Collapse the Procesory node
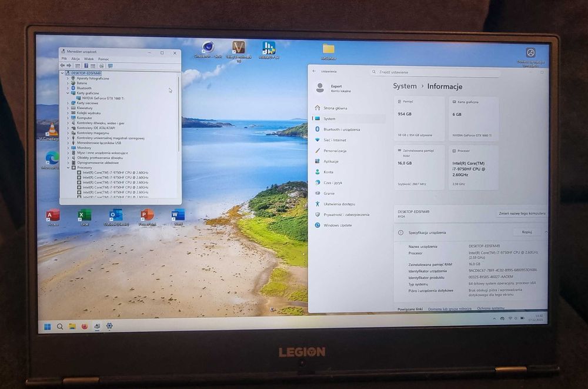This screenshot has width=588, height=389. click(68, 168)
